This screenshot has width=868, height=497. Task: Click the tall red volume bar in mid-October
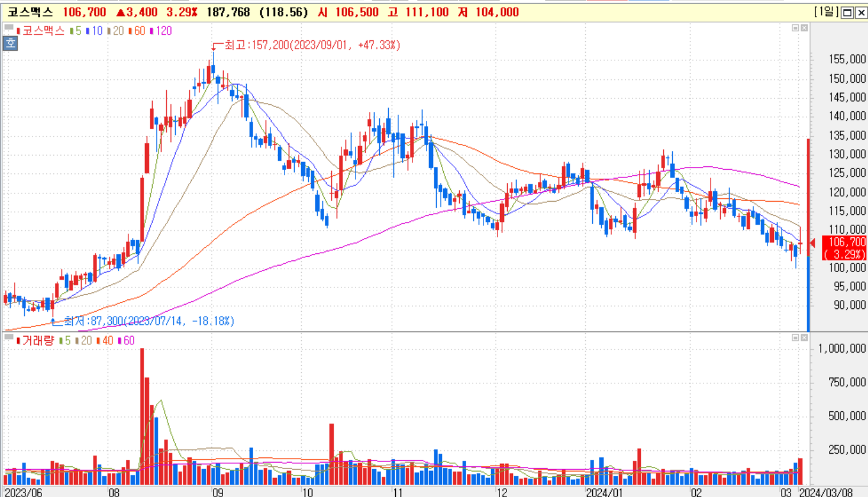point(332,454)
